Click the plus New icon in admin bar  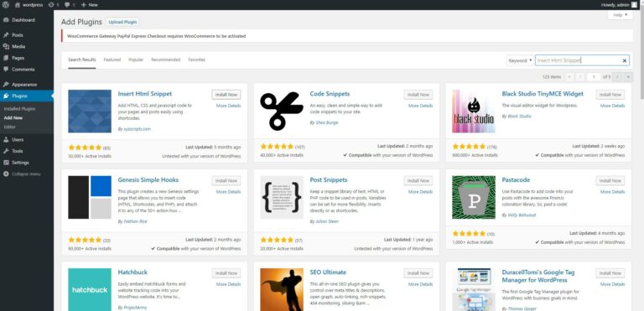(x=83, y=5)
